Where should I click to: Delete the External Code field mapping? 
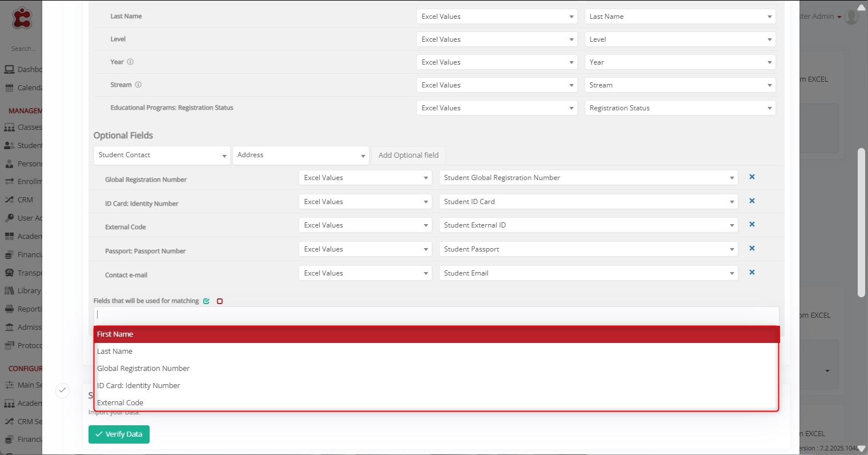coord(752,225)
